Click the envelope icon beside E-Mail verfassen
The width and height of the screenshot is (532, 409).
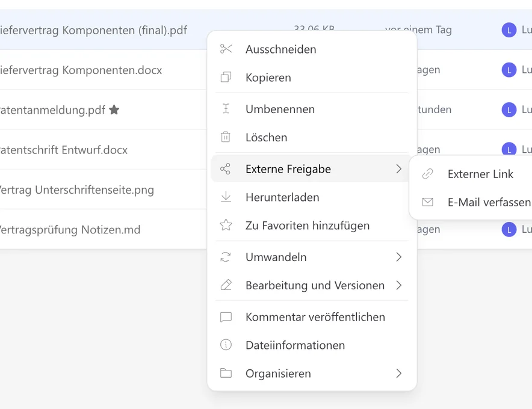tap(427, 202)
